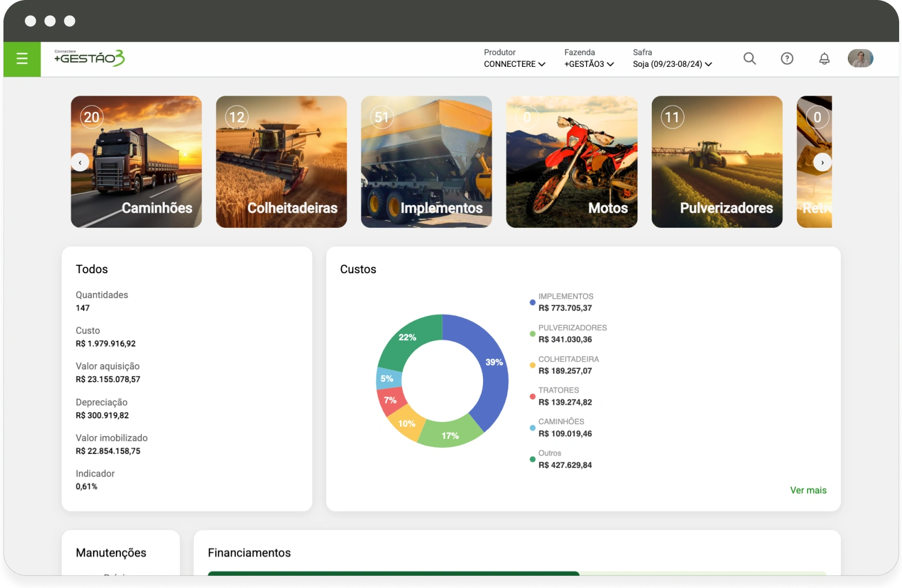The width and height of the screenshot is (902, 588).
Task: Click the +Gestão3 logo
Action: pos(89,58)
